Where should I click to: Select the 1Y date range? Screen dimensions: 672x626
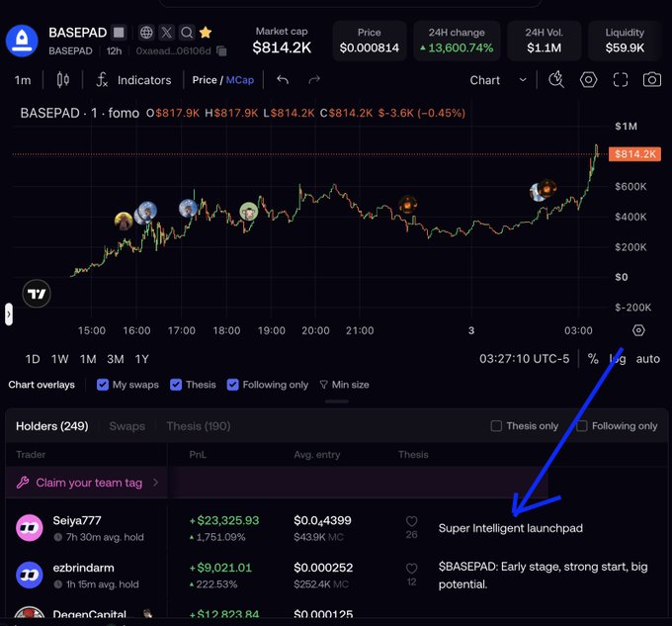click(142, 359)
